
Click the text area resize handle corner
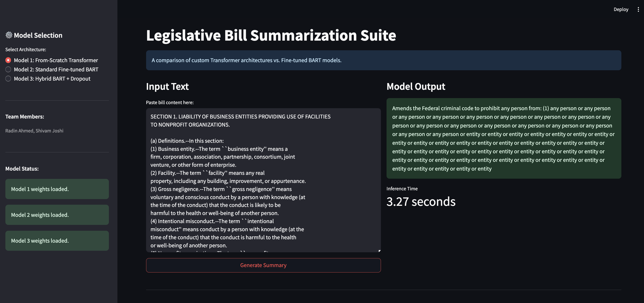pos(379,251)
